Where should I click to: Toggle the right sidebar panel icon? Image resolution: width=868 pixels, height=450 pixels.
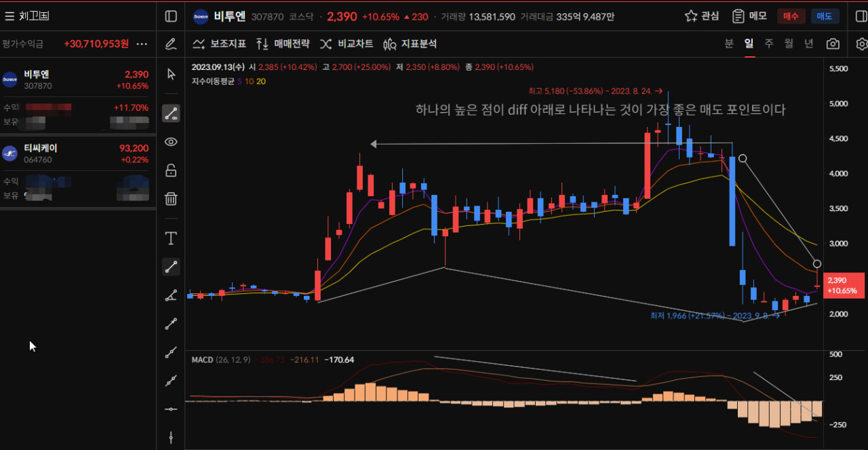pyautogui.click(x=862, y=16)
